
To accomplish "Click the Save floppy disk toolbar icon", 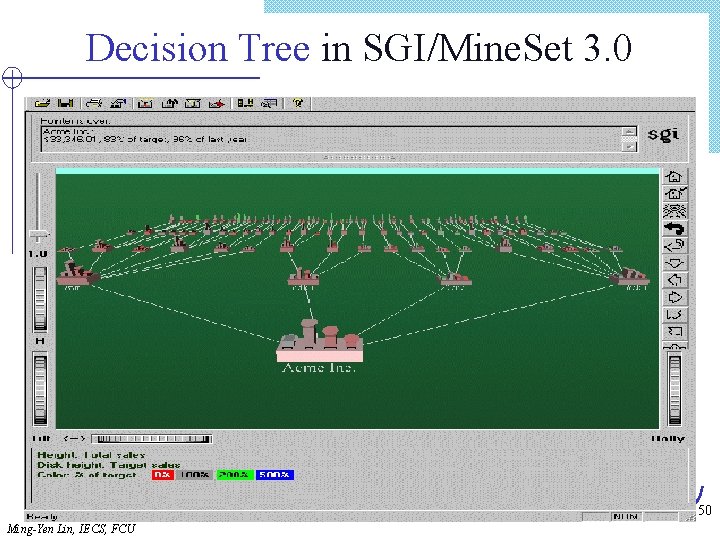I will pyautogui.click(x=65, y=103).
